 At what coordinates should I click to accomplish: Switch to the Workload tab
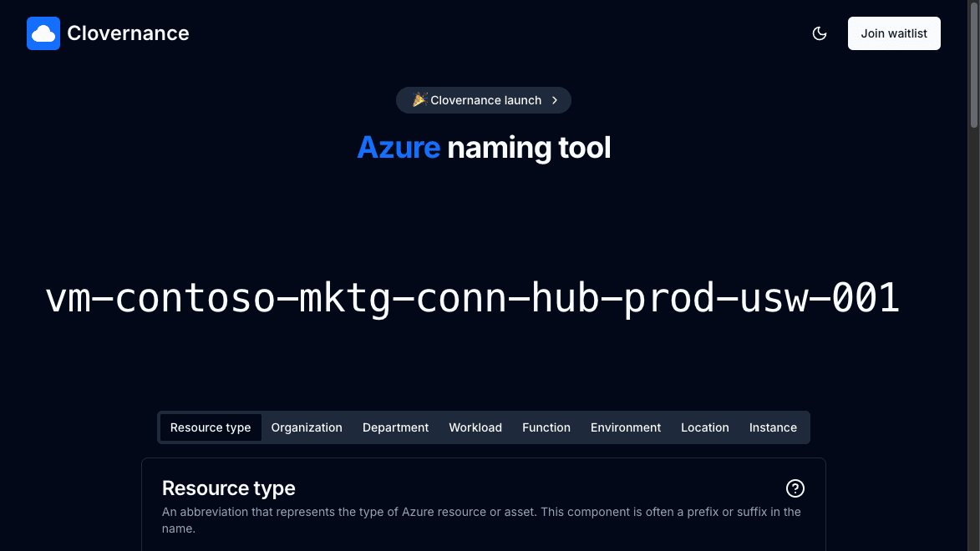coord(475,427)
